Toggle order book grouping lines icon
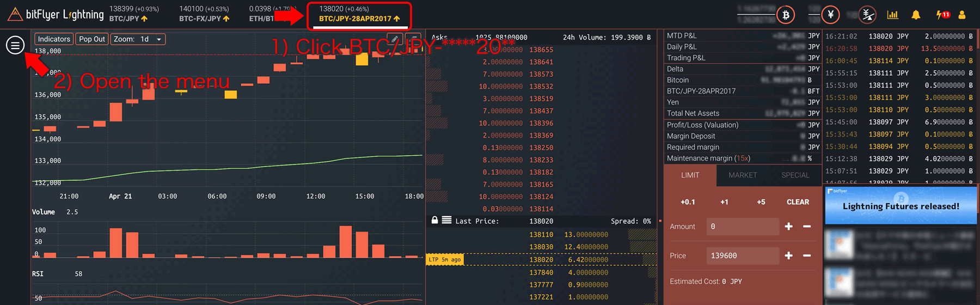 pos(446,220)
